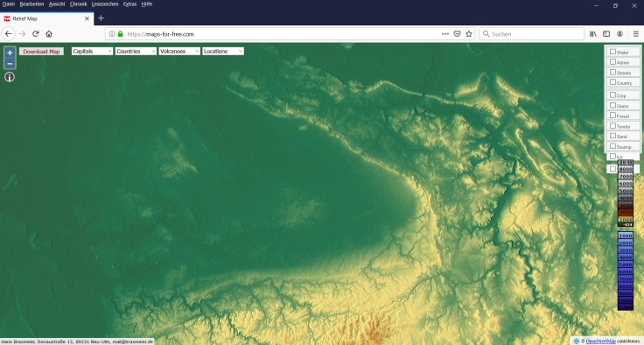Image resolution: width=644 pixels, height=345 pixels.
Task: Enable the Sand layer checkbox
Action: pyautogui.click(x=612, y=136)
